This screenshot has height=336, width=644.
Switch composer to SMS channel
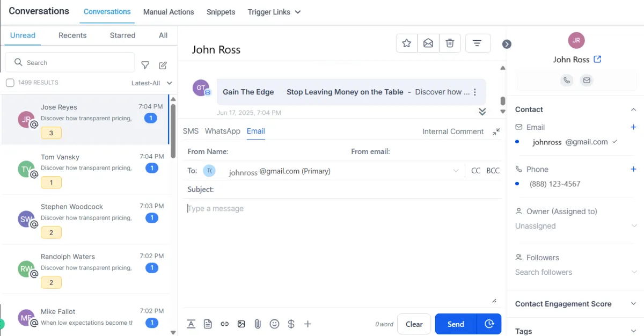[191, 131]
